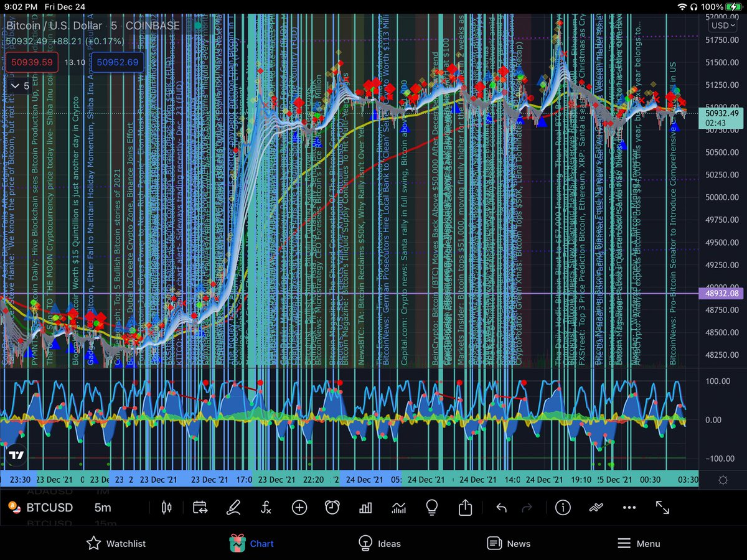Viewport: 747px width, 560px height.
Task: Redo the last undone action
Action: 527,508
